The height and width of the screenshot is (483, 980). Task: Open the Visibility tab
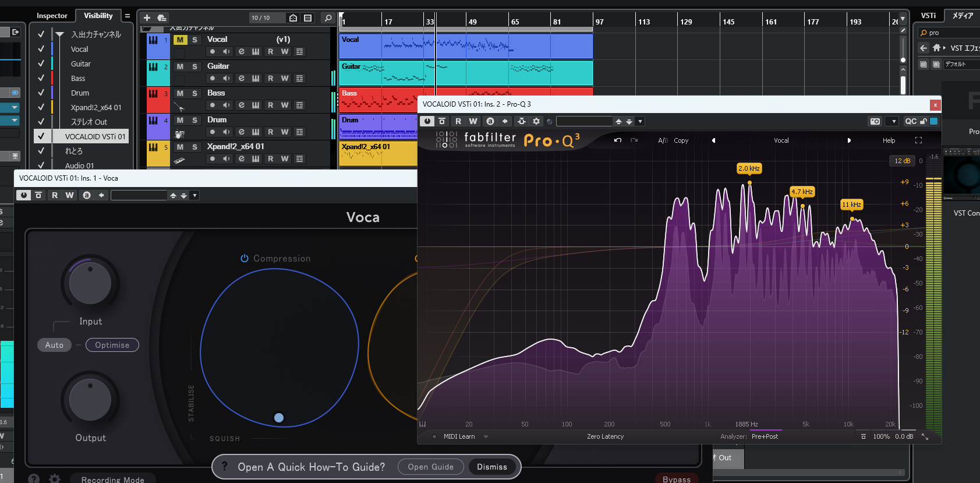(x=98, y=16)
